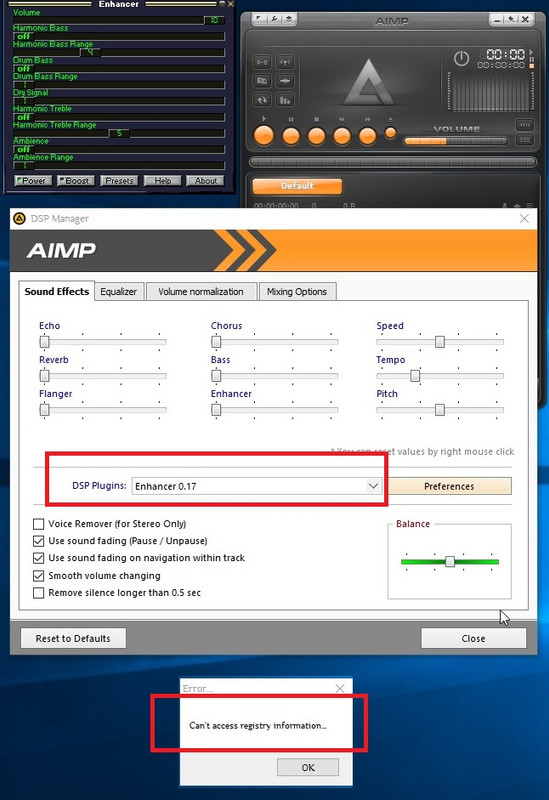Click upper small button right of volume bar
The width and height of the screenshot is (549, 800).
tap(525, 124)
